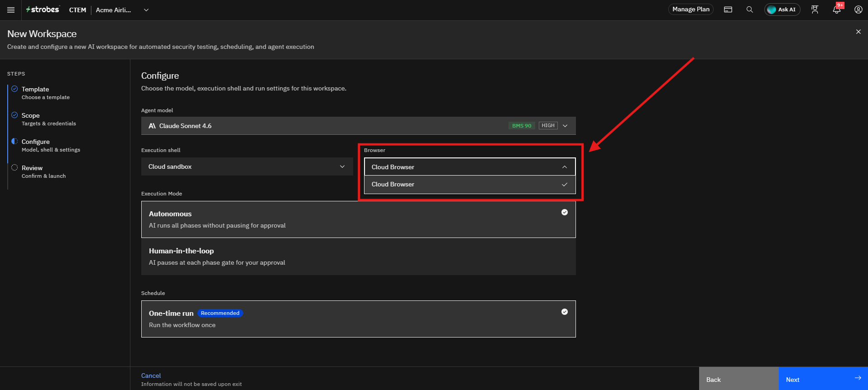Click the Review step dotted circle icon
This screenshot has height=390, width=868.
pos(14,168)
